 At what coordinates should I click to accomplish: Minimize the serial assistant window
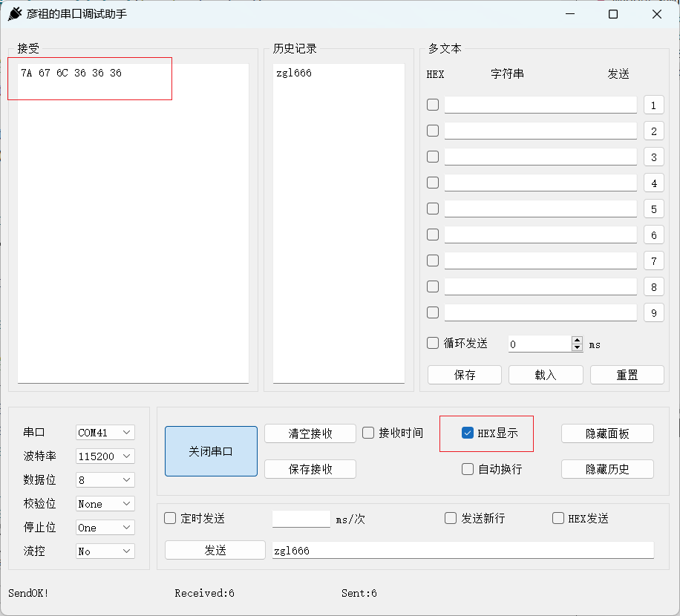570,14
